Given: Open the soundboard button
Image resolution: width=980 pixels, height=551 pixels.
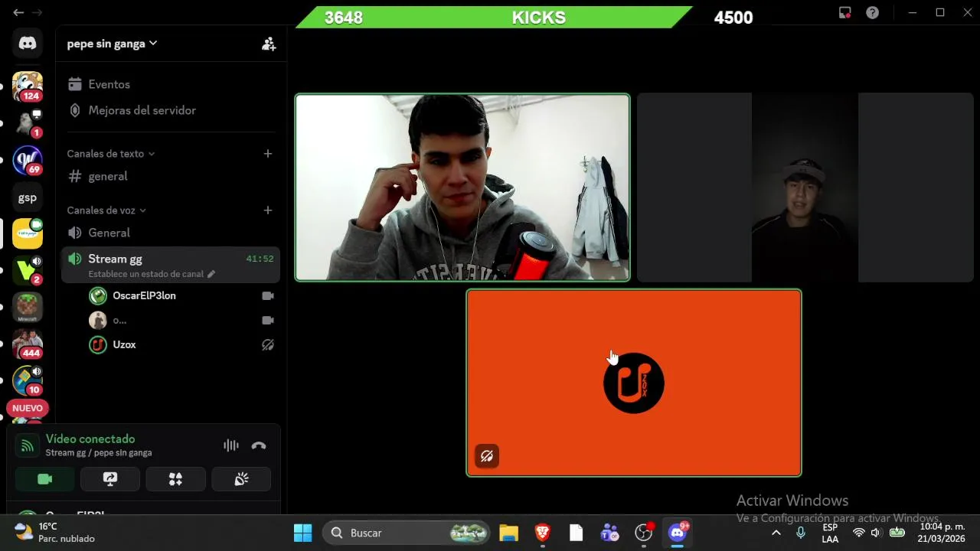Looking at the screenshot, I should click(x=241, y=479).
